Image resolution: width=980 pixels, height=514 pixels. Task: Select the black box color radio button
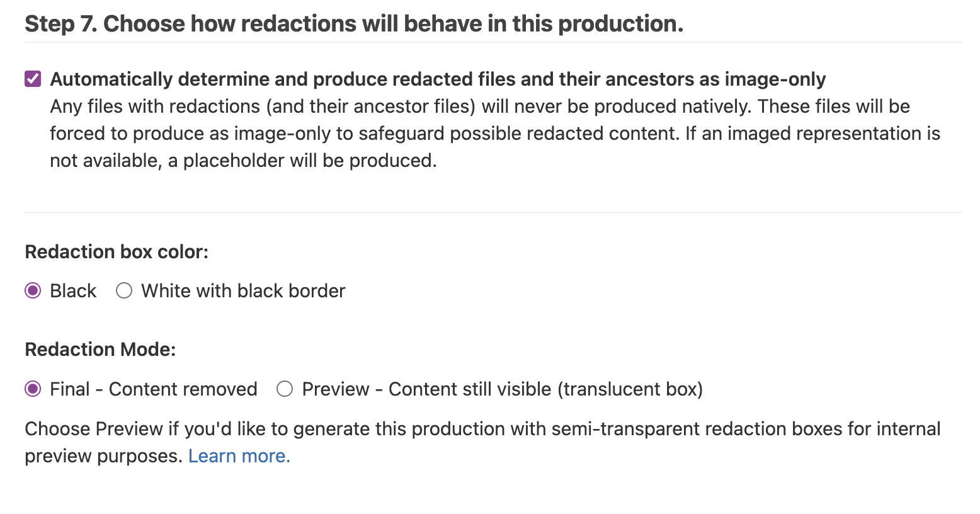point(32,290)
